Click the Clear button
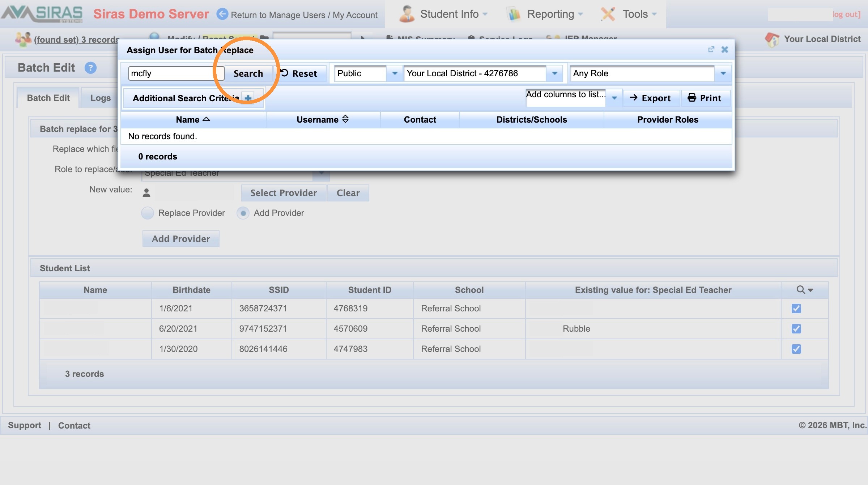868x485 pixels. pos(348,193)
